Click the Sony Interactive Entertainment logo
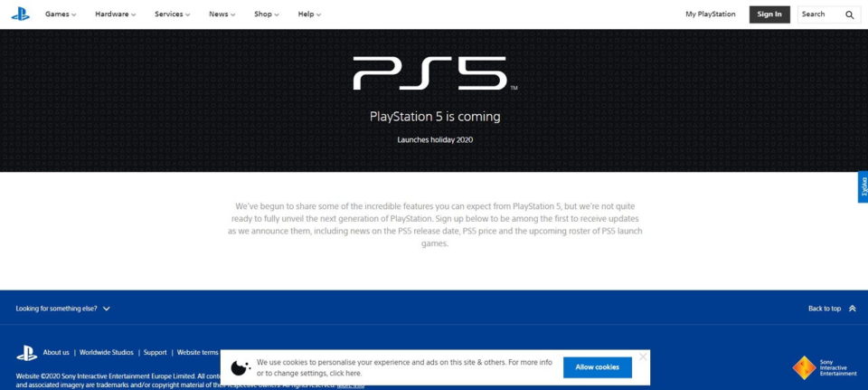The height and width of the screenshot is (390, 868). click(825, 367)
